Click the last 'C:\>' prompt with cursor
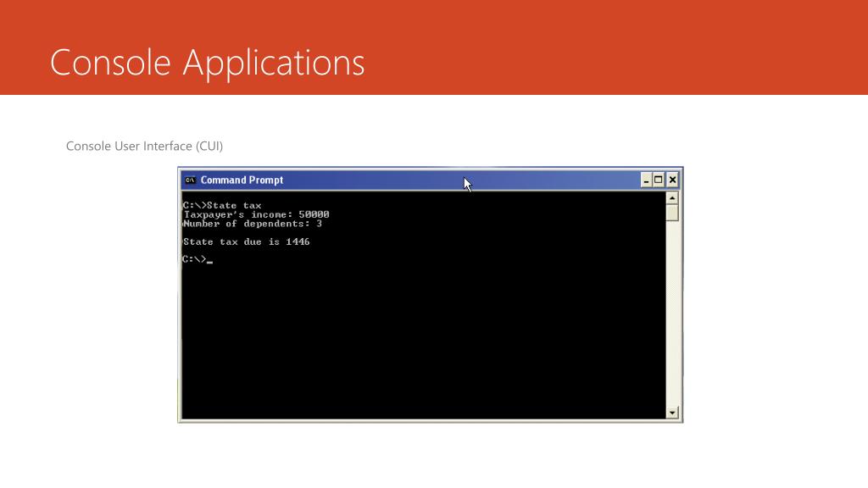Screen dimensions: 868x488 coord(198,259)
